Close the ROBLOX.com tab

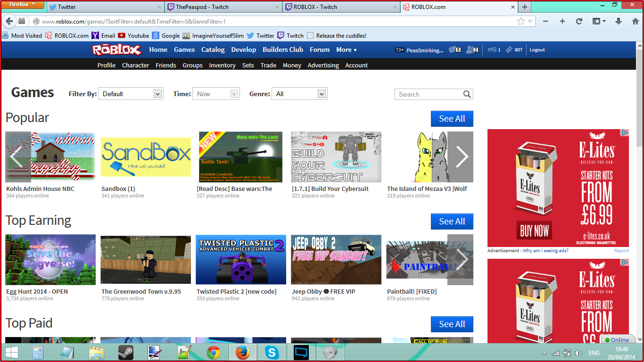(513, 7)
